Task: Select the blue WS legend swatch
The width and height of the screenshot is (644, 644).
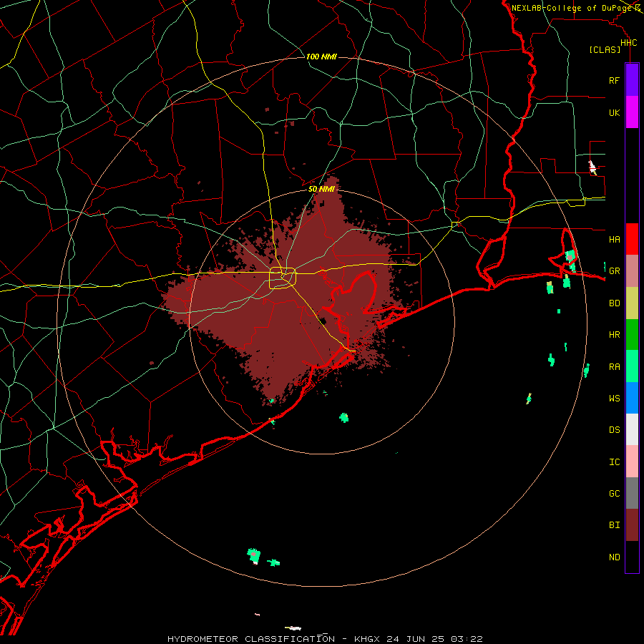Action: coord(632,398)
